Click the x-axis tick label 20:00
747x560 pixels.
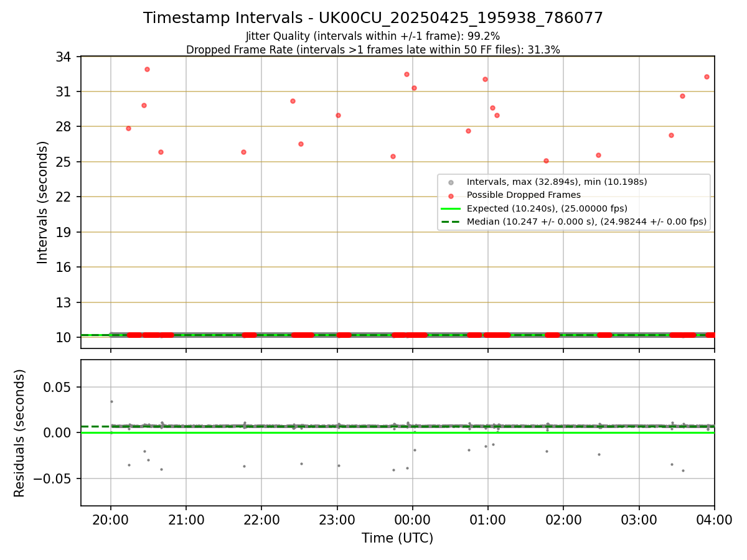pos(111,520)
